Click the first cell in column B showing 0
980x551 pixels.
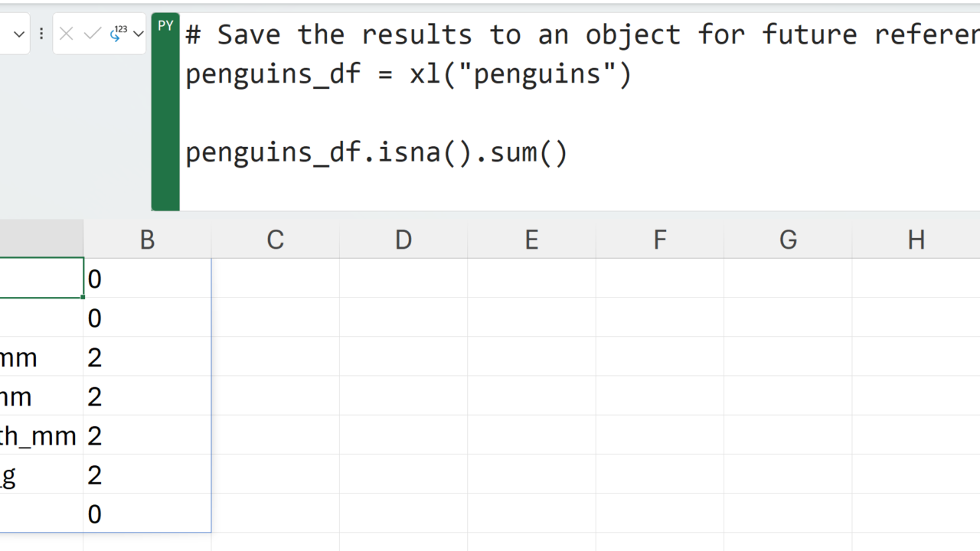point(146,279)
